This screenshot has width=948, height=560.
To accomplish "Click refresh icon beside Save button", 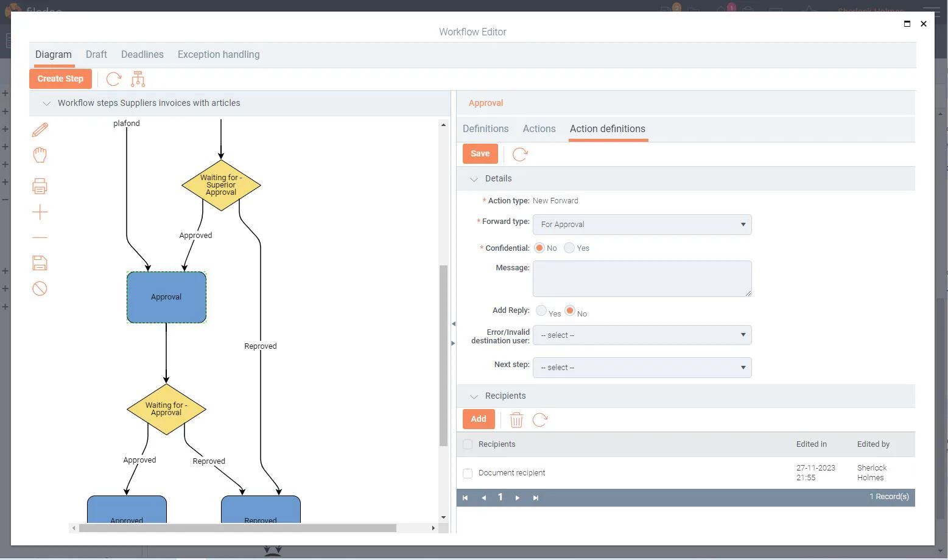I will (520, 154).
